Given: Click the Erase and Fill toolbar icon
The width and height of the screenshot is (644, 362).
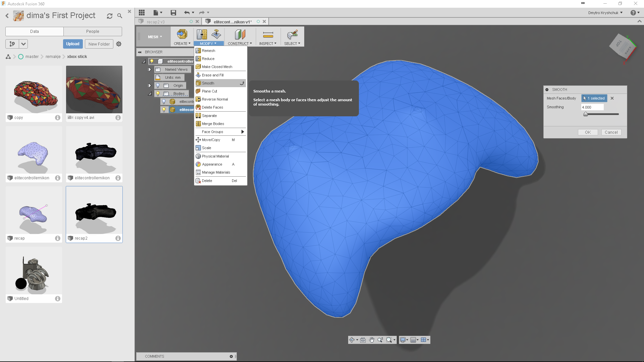Looking at the screenshot, I should 216,34.
